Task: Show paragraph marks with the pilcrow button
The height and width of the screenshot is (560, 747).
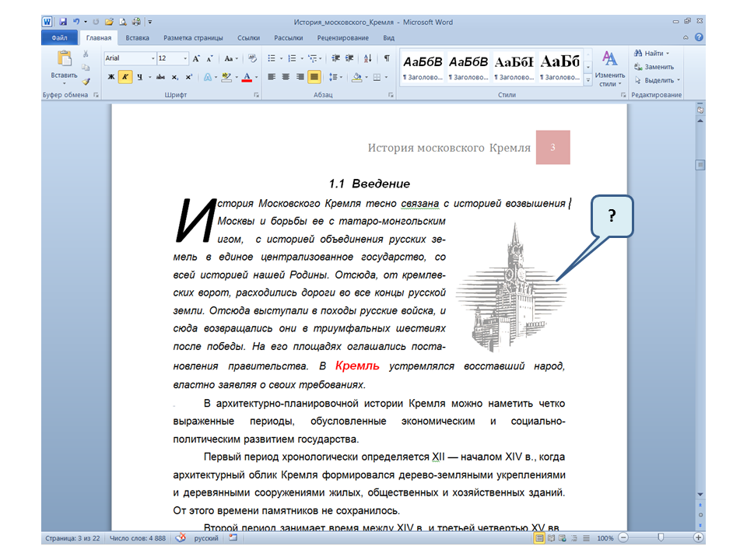Action: [x=387, y=58]
